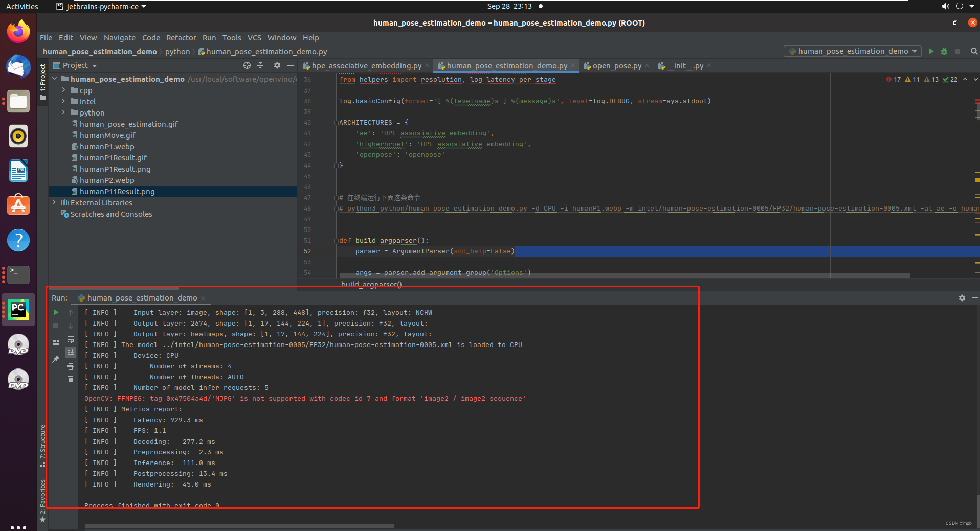
Task: Open Everywhere search with the magnifier icon
Action: point(974,51)
